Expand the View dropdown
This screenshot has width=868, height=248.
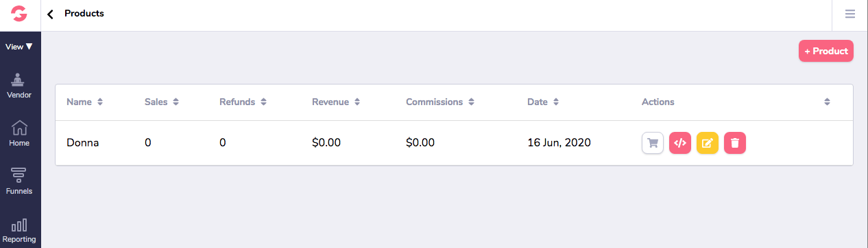[19, 47]
